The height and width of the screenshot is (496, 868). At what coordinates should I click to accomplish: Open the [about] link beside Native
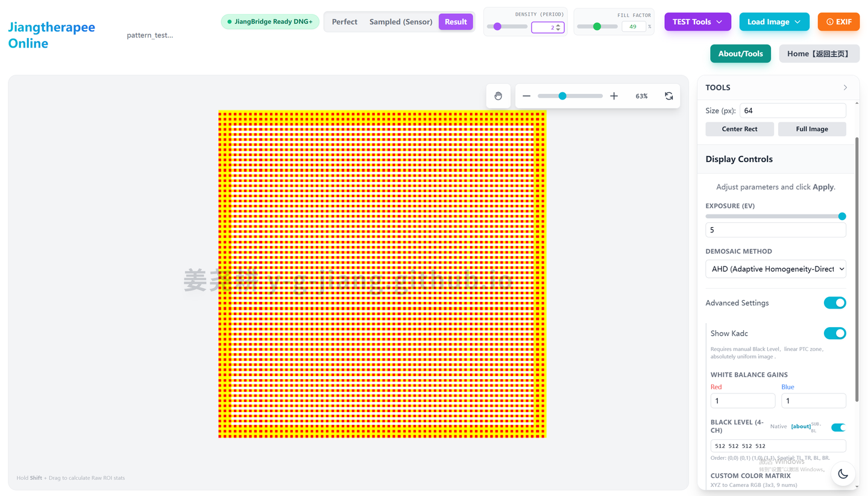coord(800,426)
